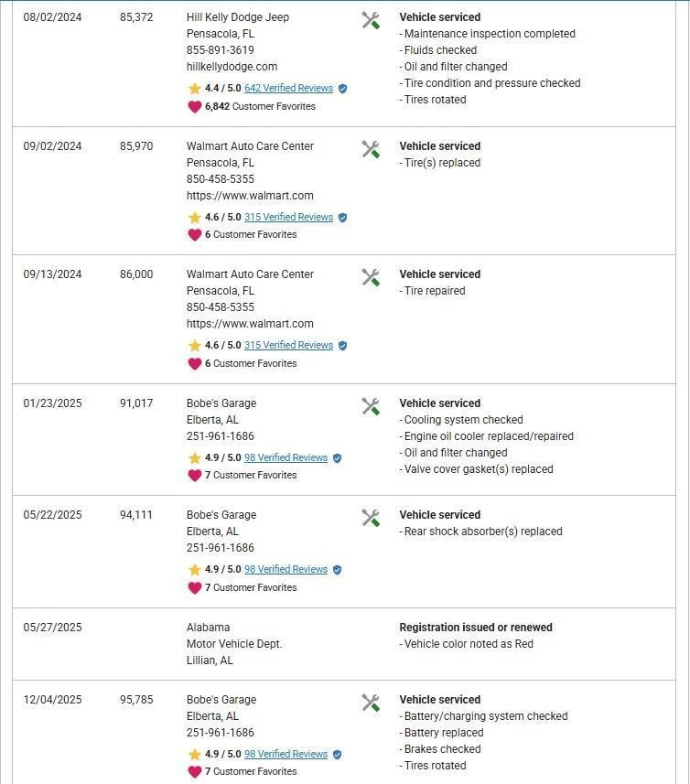Image resolution: width=690 pixels, height=784 pixels.
Task: Click wrench icon for rear shock absorber service
Action: coord(371,518)
